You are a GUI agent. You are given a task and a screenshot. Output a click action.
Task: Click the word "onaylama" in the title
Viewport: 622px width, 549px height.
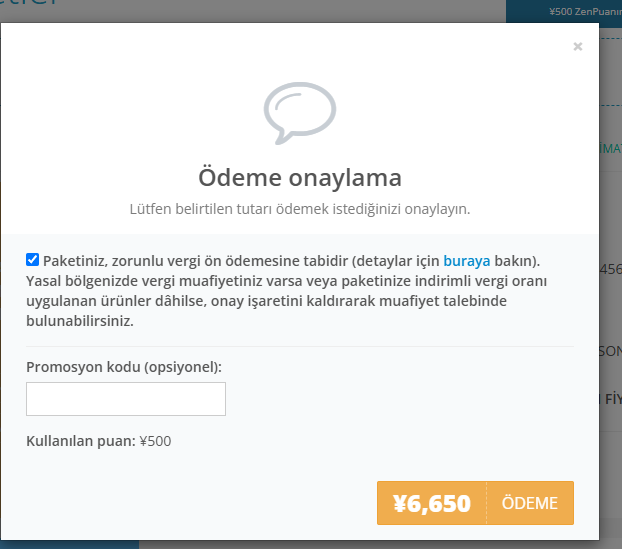(x=355, y=178)
